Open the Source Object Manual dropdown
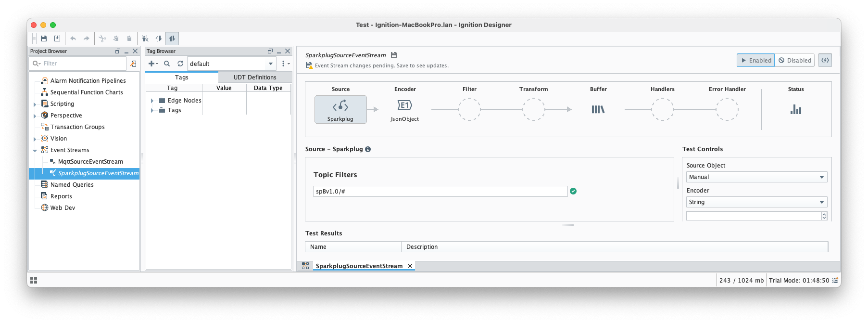The image size is (868, 323). click(x=756, y=177)
